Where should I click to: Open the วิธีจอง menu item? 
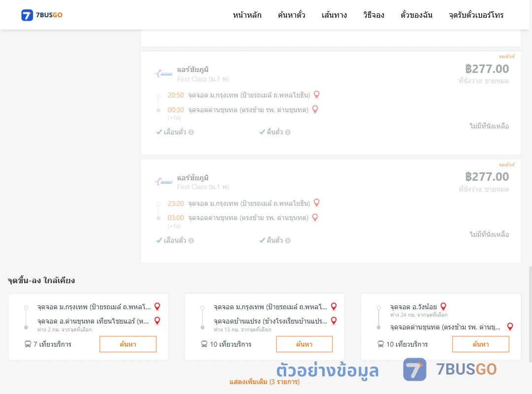click(x=373, y=15)
